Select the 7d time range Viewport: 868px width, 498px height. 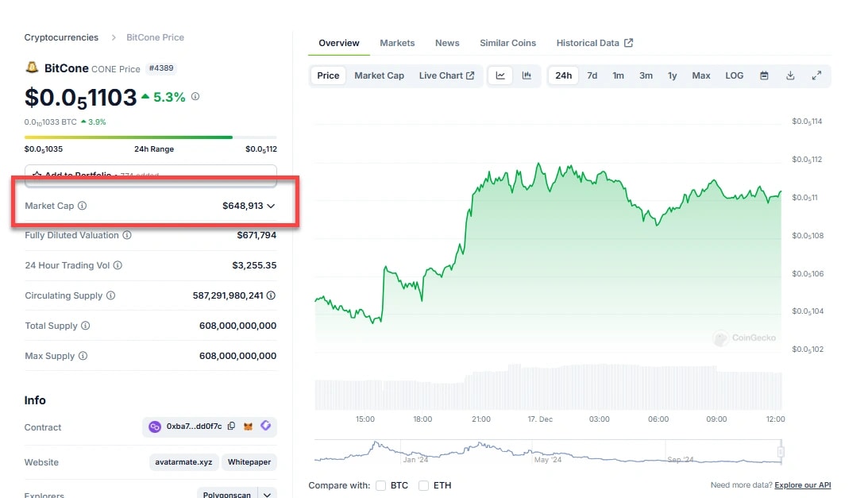pos(592,75)
